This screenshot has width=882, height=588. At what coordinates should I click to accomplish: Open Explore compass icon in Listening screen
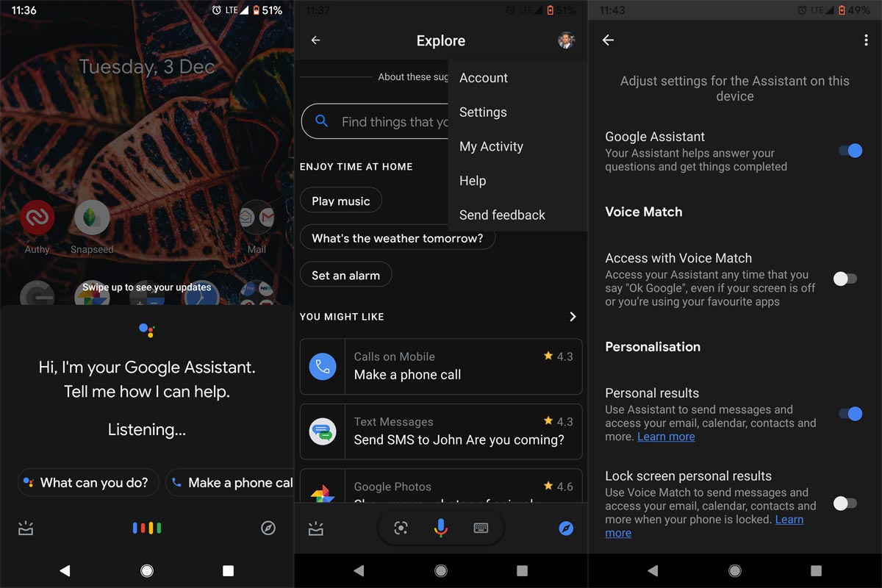click(x=268, y=528)
